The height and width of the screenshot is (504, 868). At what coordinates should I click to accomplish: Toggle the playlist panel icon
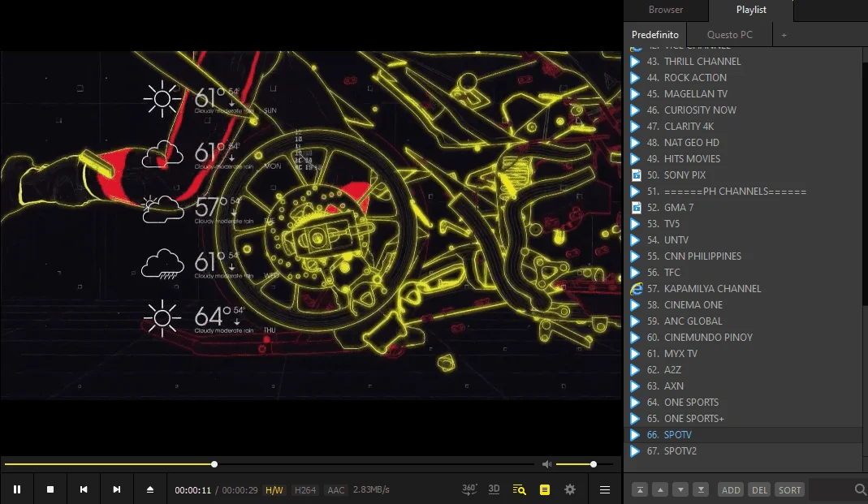[x=545, y=489]
